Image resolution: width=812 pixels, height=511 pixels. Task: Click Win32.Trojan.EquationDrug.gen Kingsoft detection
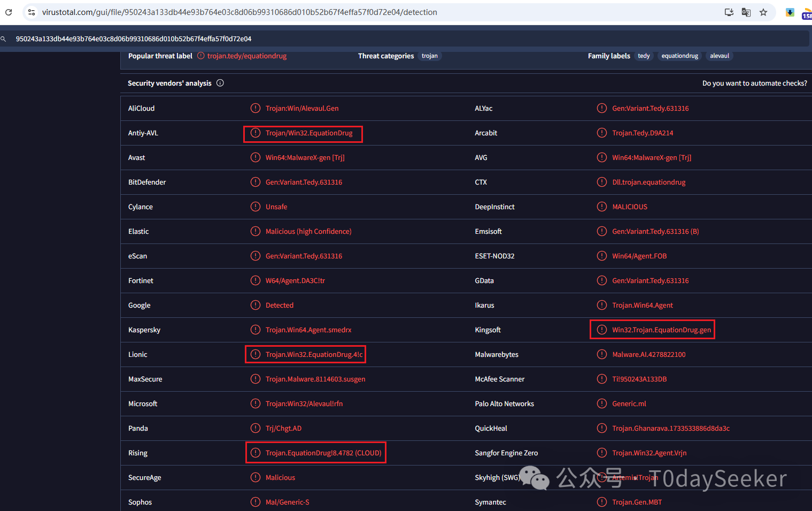[662, 330]
